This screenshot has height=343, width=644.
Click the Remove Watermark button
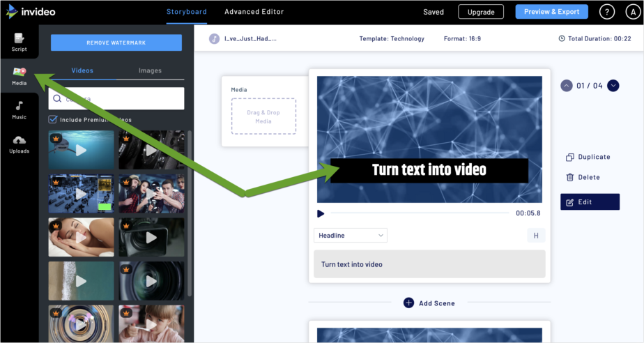(116, 43)
